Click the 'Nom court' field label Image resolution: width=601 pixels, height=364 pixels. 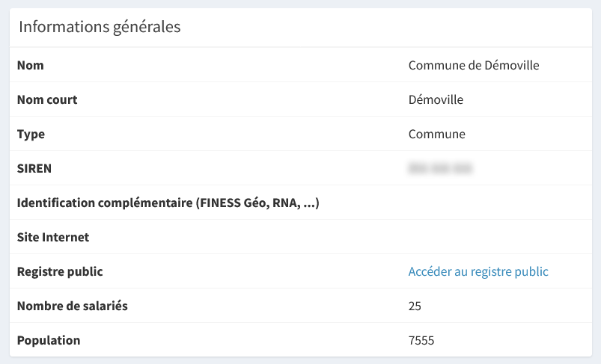coord(47,100)
